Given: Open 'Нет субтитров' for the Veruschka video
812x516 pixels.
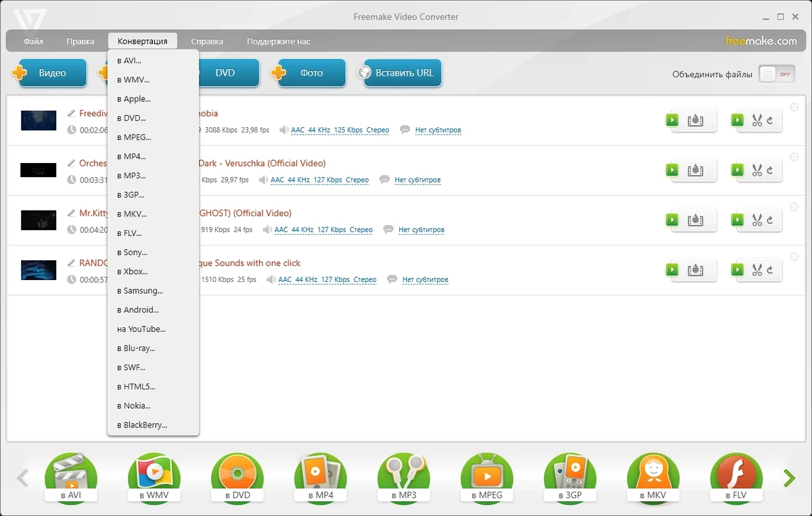Looking at the screenshot, I should (x=418, y=180).
